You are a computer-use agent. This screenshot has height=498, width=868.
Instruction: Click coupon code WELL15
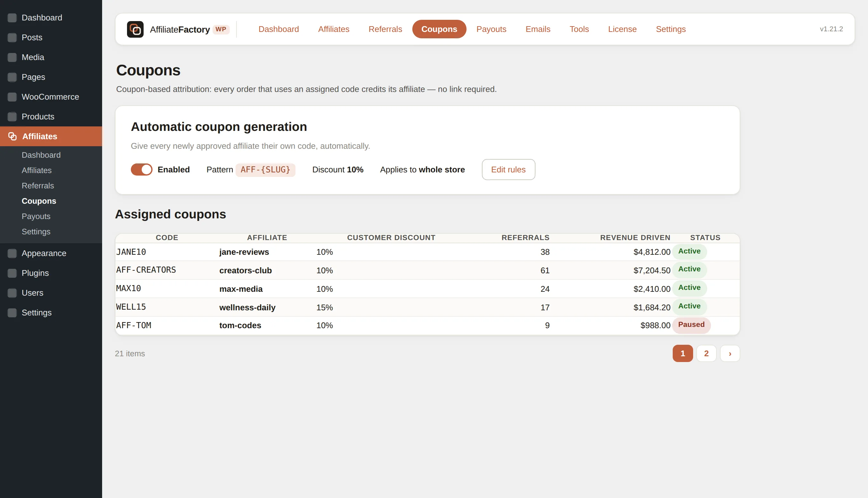[x=131, y=307]
